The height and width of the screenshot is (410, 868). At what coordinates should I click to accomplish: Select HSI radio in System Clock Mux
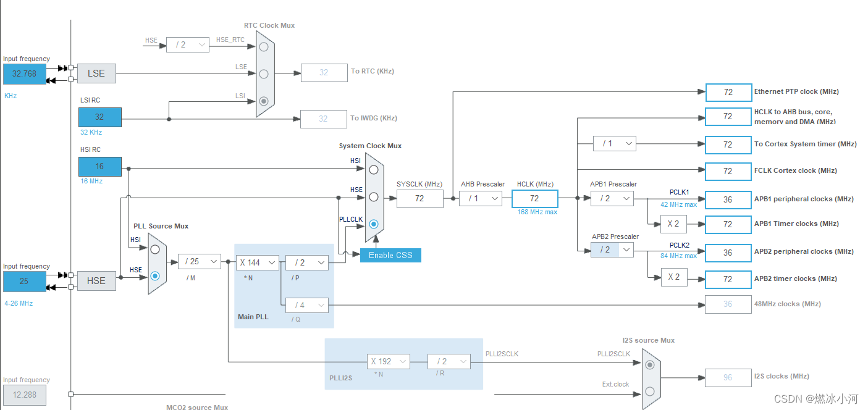373,169
